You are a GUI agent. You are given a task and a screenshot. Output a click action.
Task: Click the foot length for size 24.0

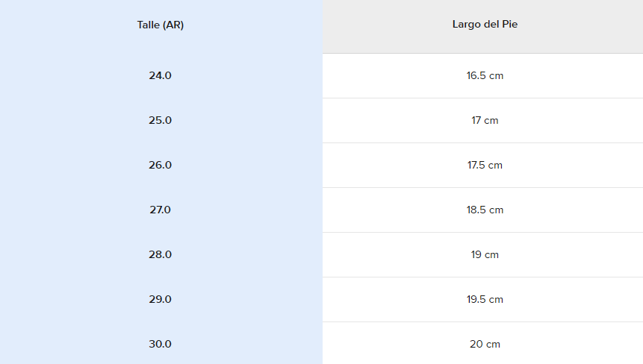pyautogui.click(x=485, y=75)
